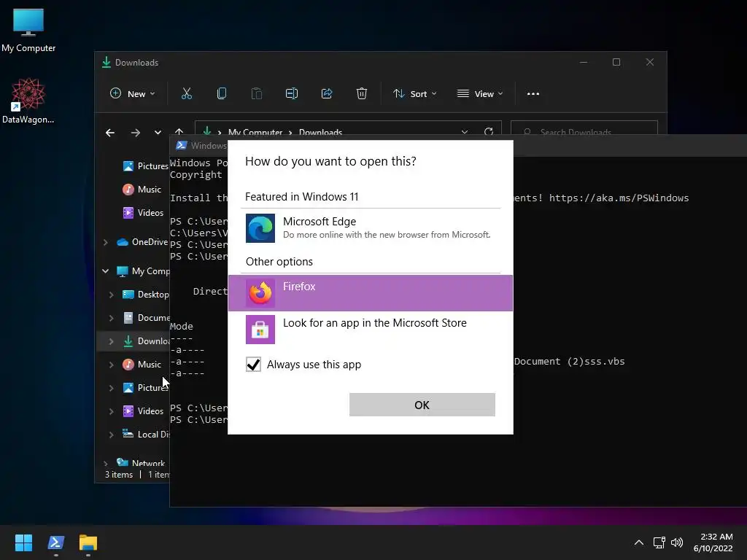Select Firefox in the open-with dialog

(370, 293)
